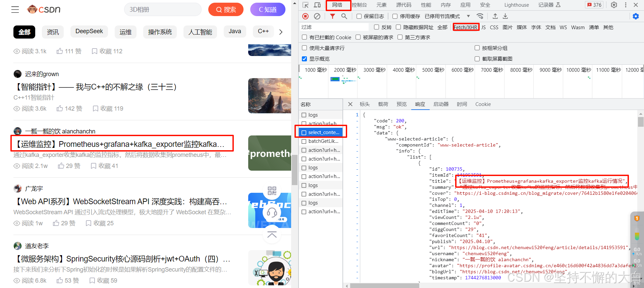Click the orange 搜索 search button
Screen dimensions: 644x288
226,10
